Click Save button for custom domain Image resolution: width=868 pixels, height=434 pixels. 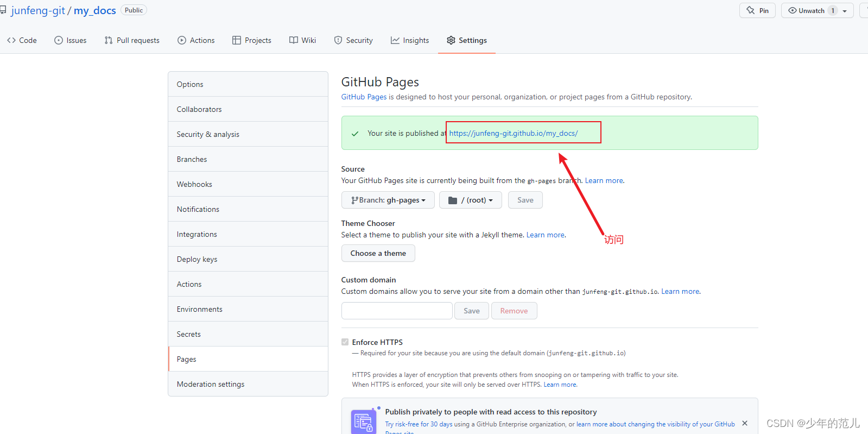pos(471,311)
